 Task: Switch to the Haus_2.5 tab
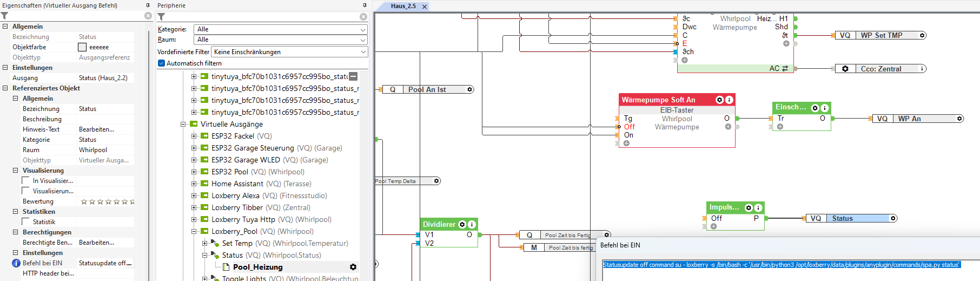point(403,6)
